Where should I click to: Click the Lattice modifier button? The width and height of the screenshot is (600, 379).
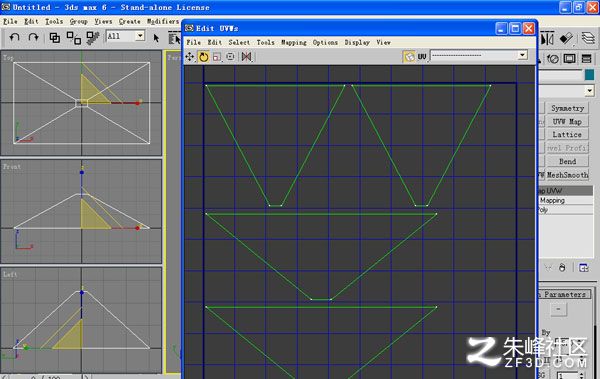pos(567,135)
